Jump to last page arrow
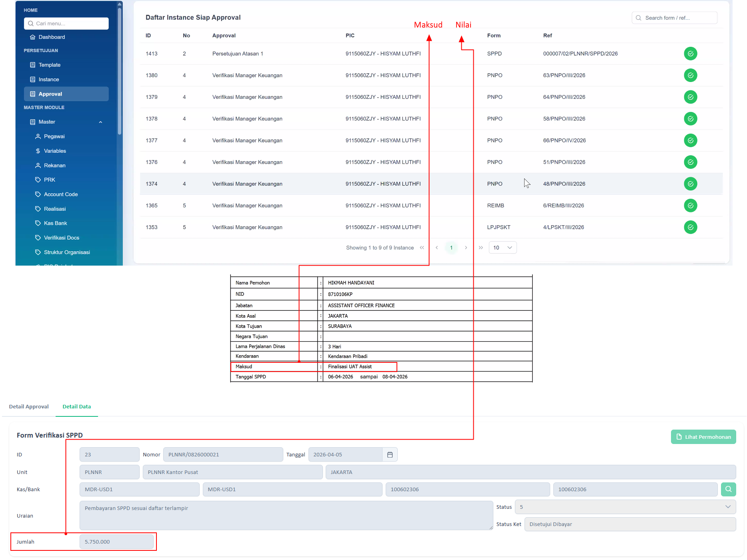This screenshot has height=560, width=747. tap(481, 248)
